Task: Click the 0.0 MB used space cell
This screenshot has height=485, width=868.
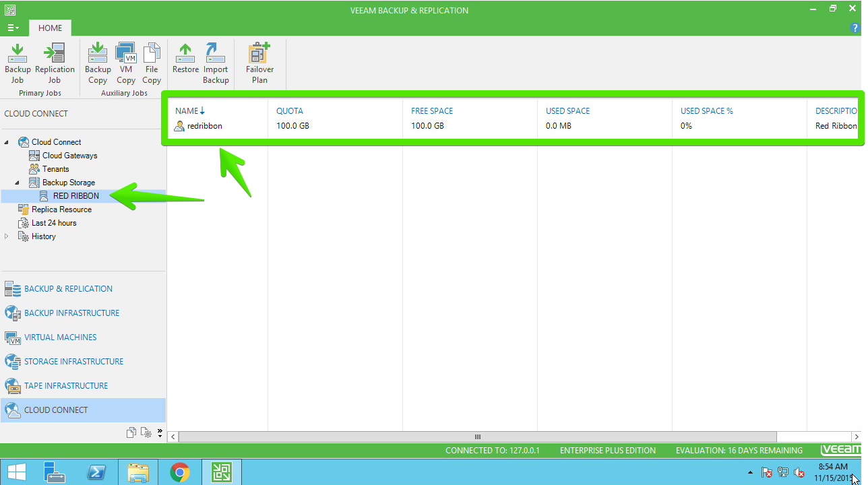Action: coord(559,126)
